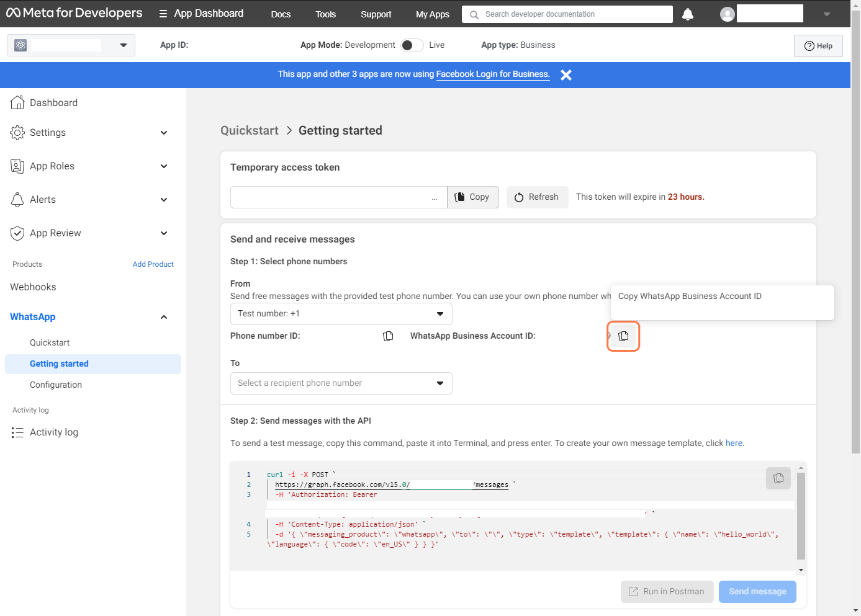Click the Refresh token button
Screen dimensions: 861x616
tap(538, 197)
